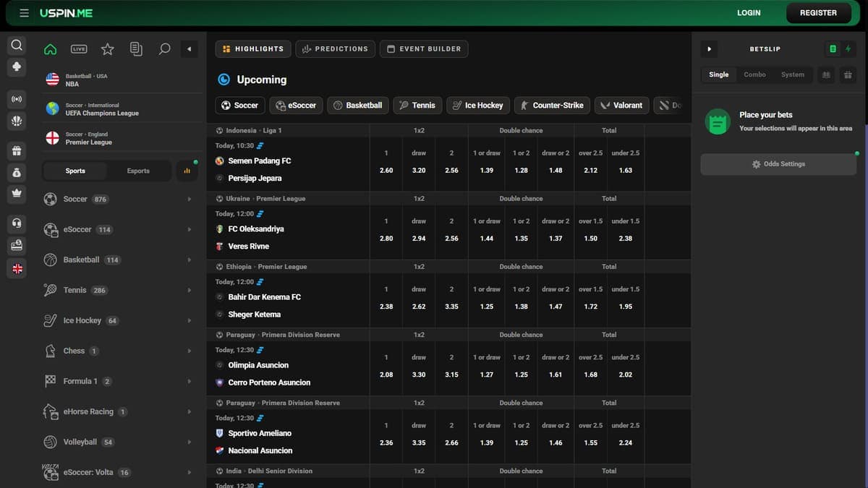
Task: Open the Sportivo Ameliano match
Action: coord(260,434)
